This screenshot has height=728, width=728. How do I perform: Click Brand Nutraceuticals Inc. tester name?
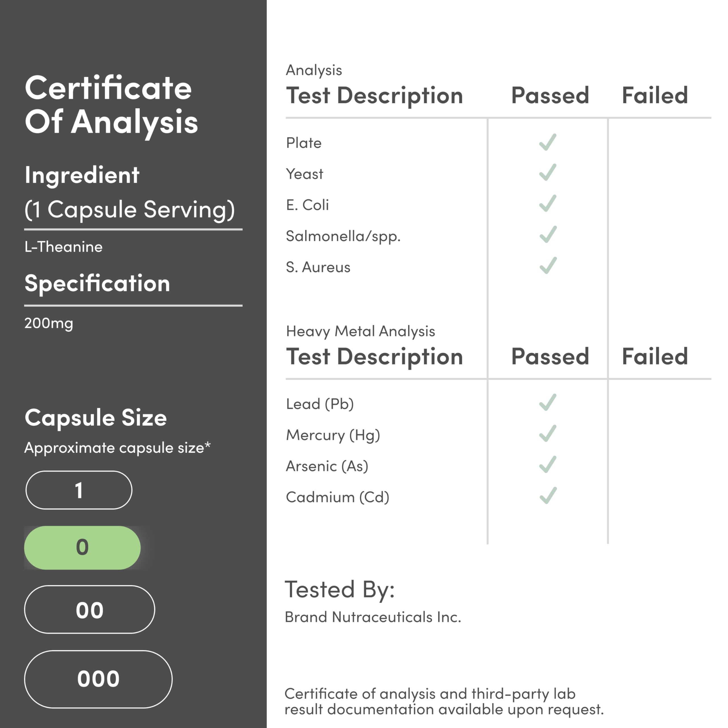click(x=373, y=617)
